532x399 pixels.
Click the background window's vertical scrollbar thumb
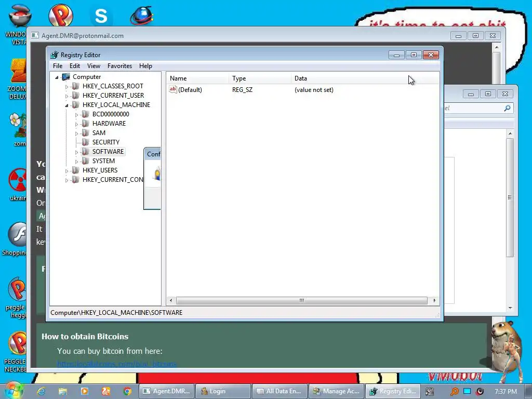[510, 197]
